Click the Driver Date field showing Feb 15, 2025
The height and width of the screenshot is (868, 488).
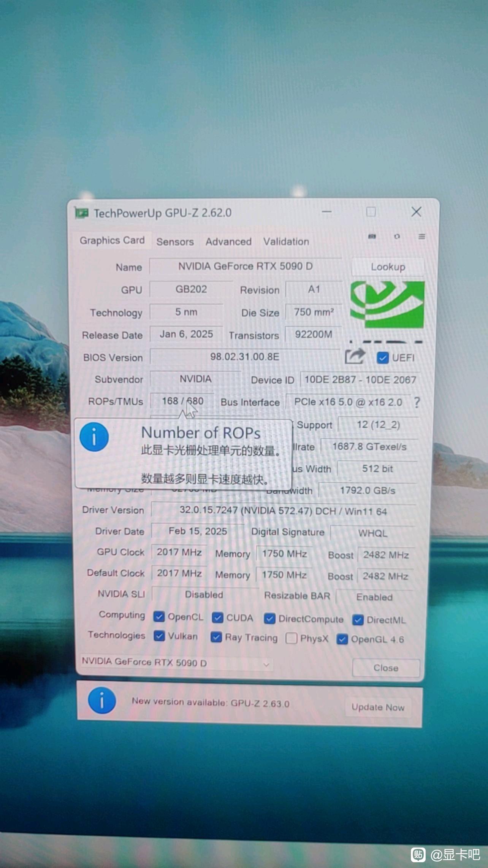pos(198,531)
